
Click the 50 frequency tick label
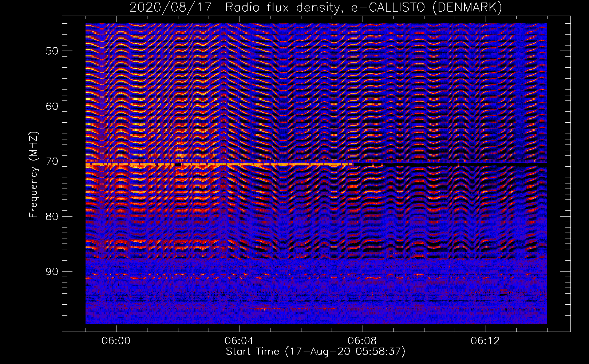tap(52, 51)
